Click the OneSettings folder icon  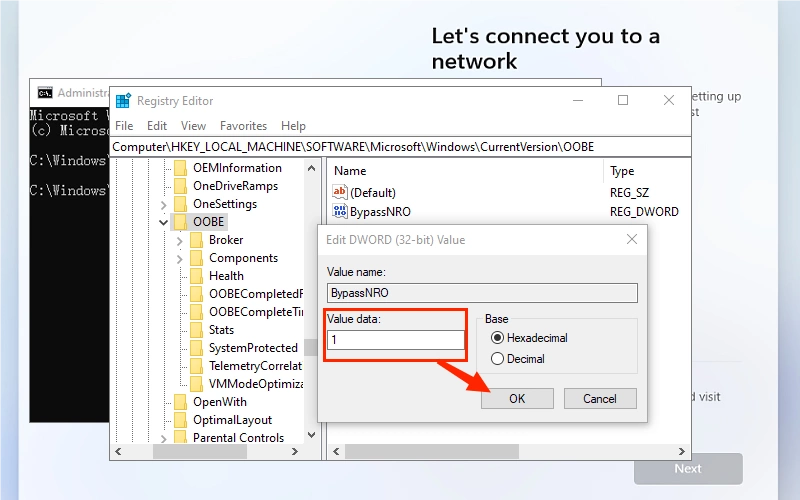coord(181,204)
